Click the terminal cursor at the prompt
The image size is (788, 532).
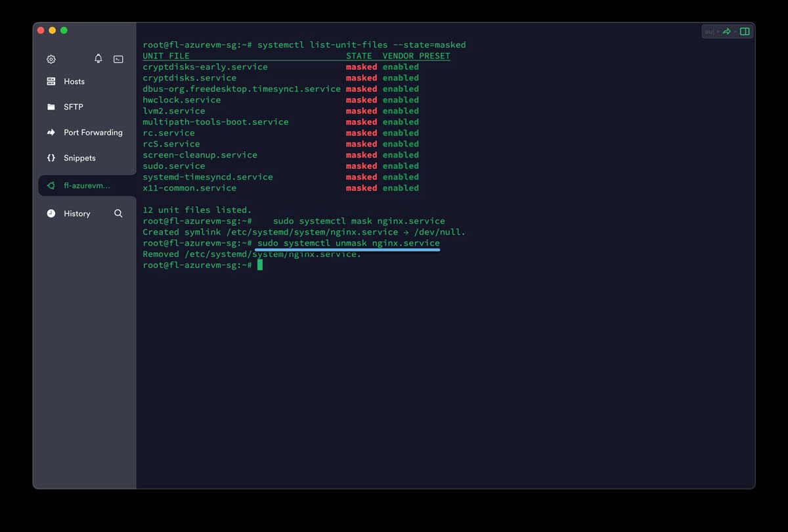pyautogui.click(x=260, y=265)
